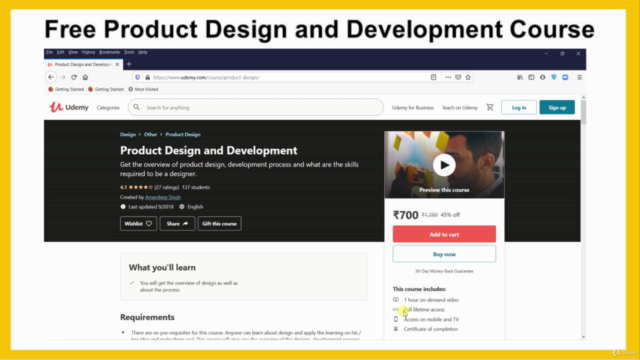Click the 'What you'll learn' heading
640x360 pixels.
click(162, 268)
